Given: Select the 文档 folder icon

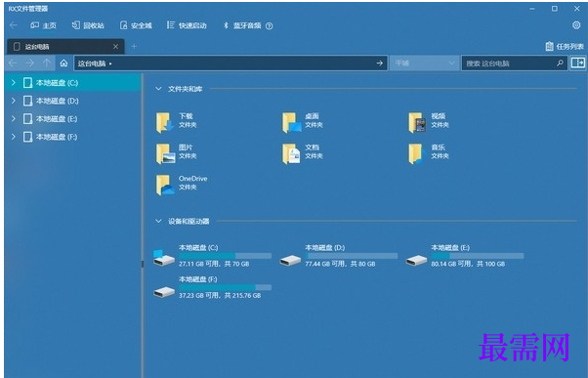Looking at the screenshot, I should [x=291, y=153].
